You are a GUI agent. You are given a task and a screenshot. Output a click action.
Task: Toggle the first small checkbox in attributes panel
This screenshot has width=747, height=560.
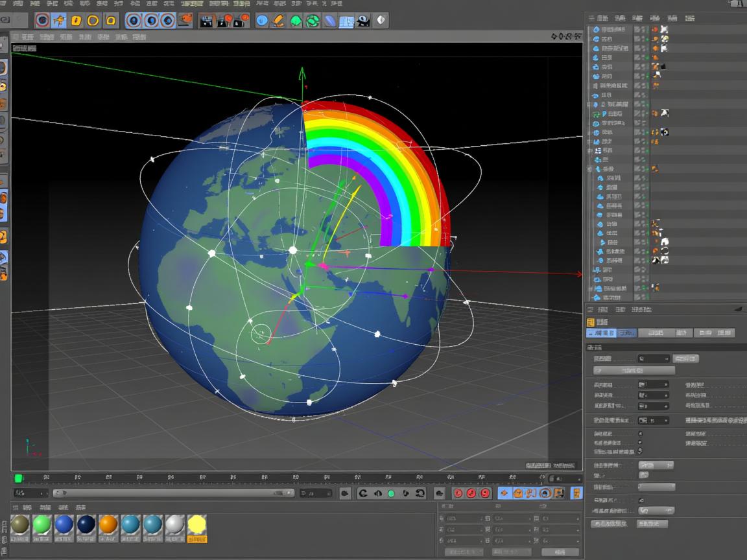[x=641, y=434]
